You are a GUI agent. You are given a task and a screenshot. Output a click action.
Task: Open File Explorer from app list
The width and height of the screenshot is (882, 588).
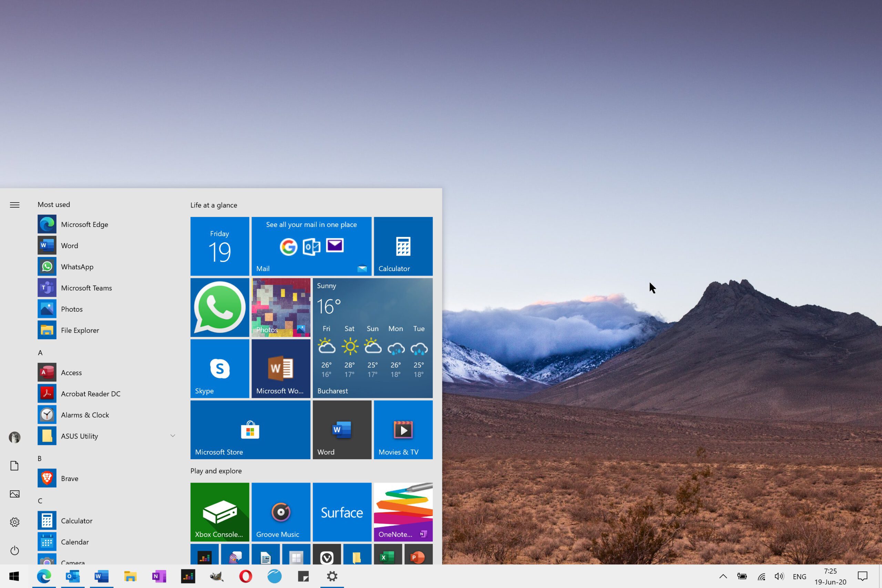[107, 330]
